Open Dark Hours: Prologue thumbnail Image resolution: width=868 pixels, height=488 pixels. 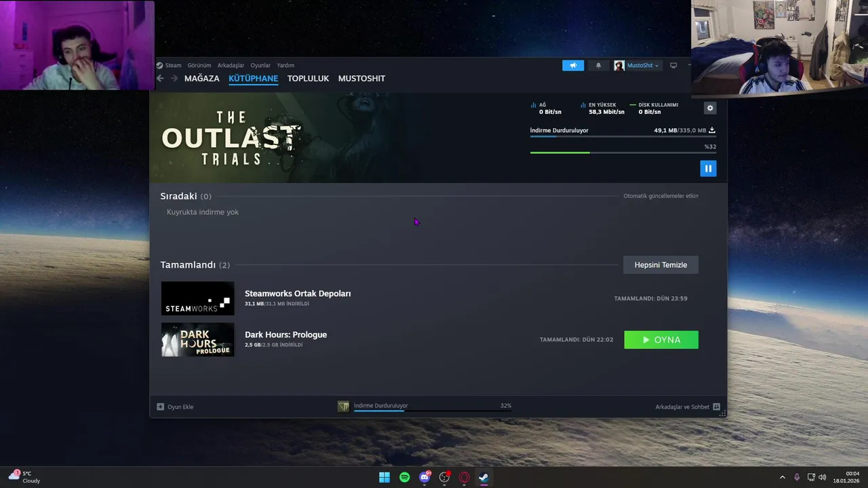[197, 340]
